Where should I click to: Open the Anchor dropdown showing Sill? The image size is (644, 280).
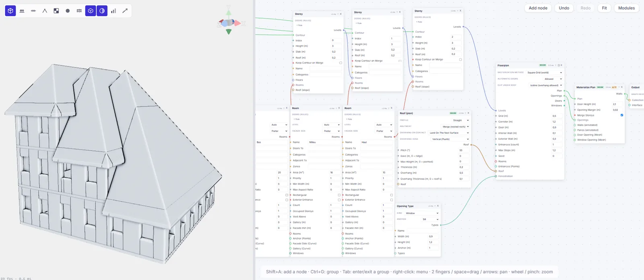(x=430, y=219)
